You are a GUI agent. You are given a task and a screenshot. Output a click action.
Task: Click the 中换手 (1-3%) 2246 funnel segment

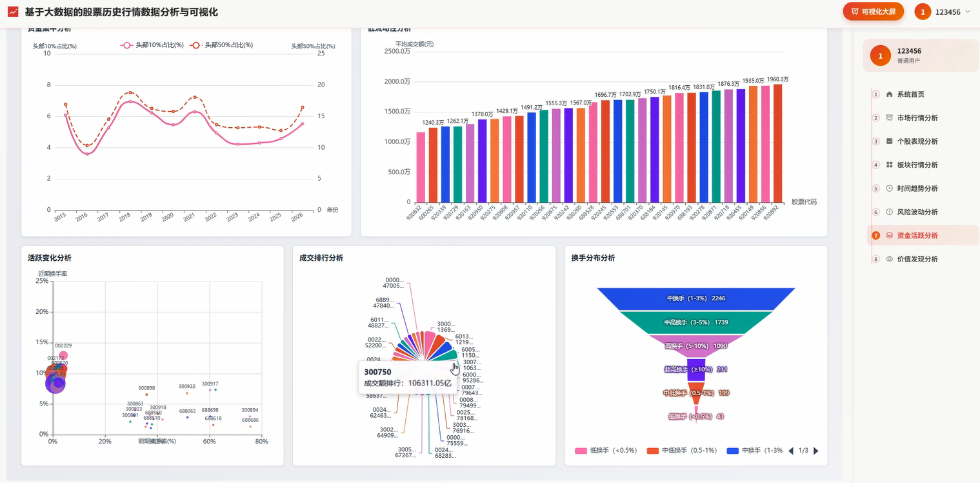click(x=696, y=298)
